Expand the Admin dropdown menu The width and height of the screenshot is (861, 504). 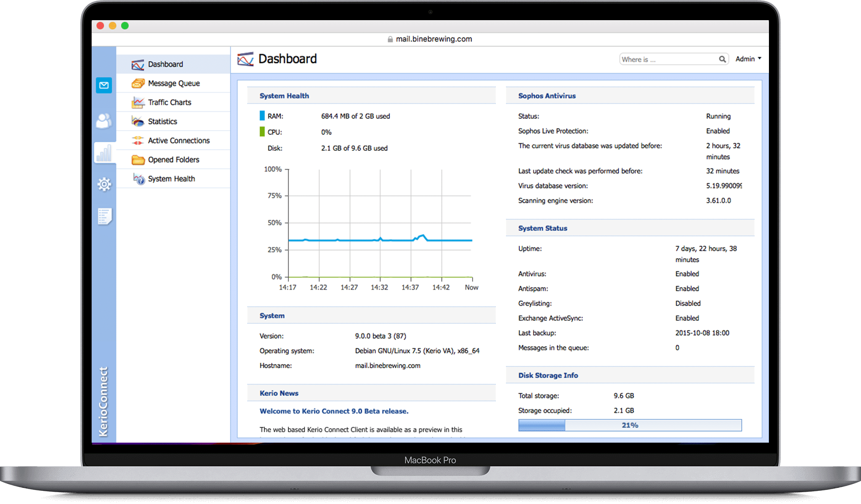pos(748,59)
